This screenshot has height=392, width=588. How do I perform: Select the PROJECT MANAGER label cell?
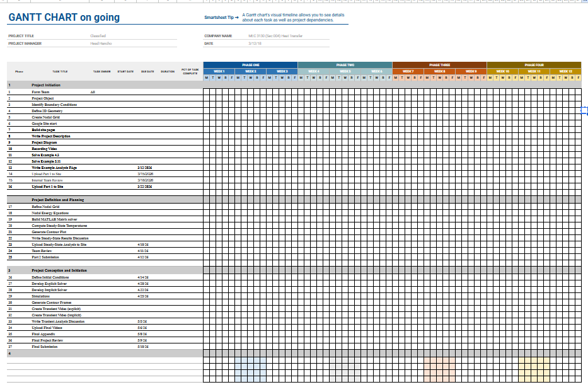pos(25,43)
